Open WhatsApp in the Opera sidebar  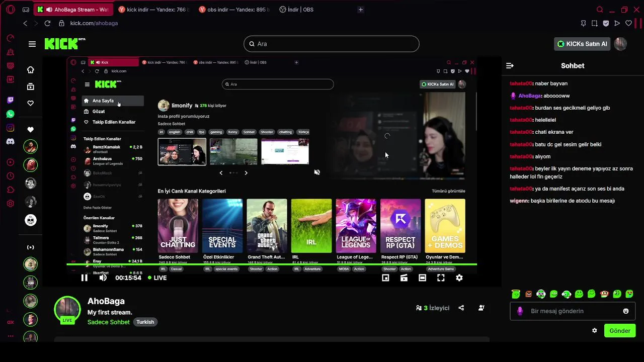pyautogui.click(x=10, y=114)
